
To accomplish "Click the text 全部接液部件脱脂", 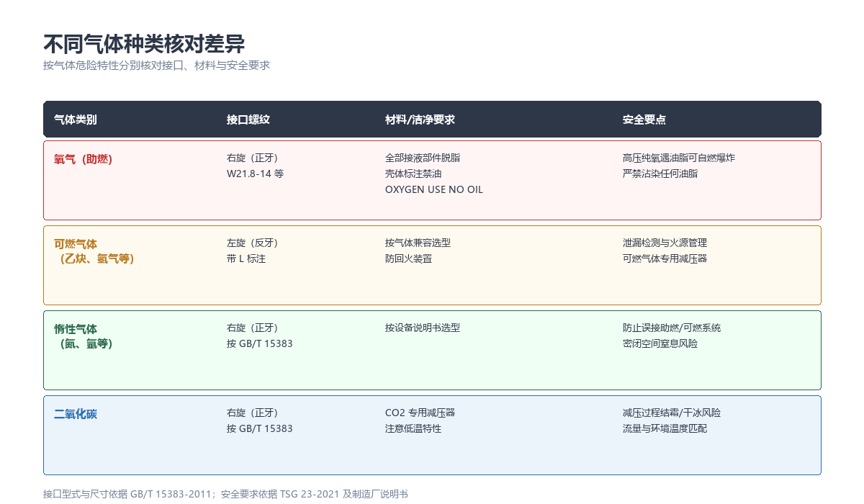I will (423, 158).
